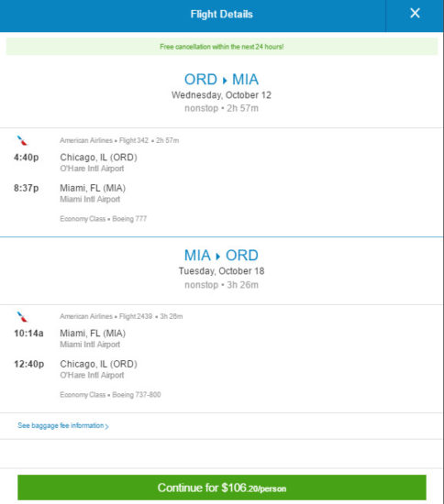Click the 8:37p arrival time
Viewport: 444px width, 504px height.
click(26, 188)
